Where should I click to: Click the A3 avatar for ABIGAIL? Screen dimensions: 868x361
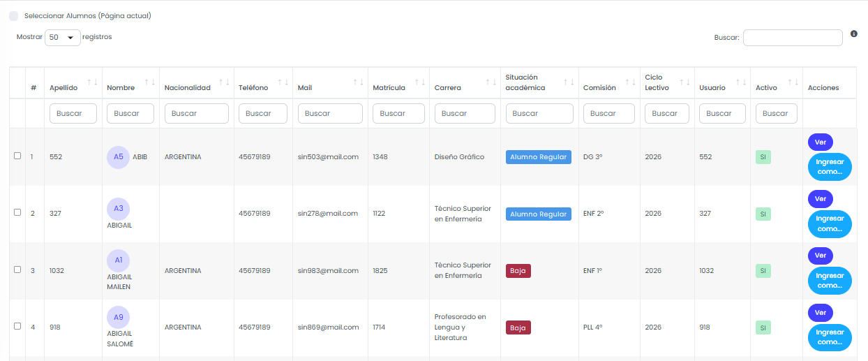tap(118, 208)
